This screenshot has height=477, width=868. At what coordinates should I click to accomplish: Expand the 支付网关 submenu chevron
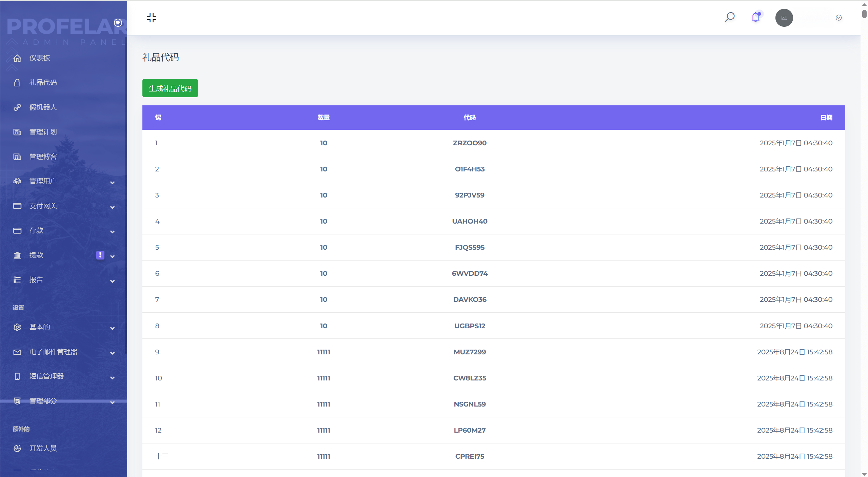pyautogui.click(x=112, y=207)
